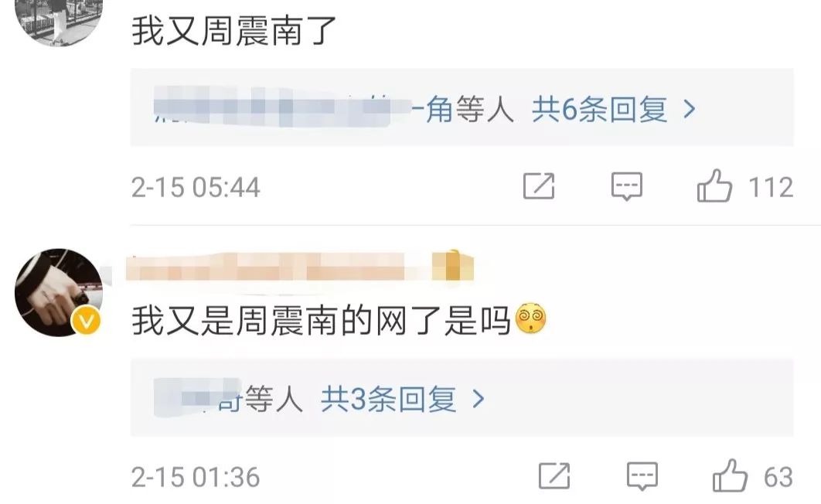Image resolution: width=821 pixels, height=504 pixels.
Task: Expand the 共3条回复 thread
Action: pyautogui.click(x=388, y=400)
